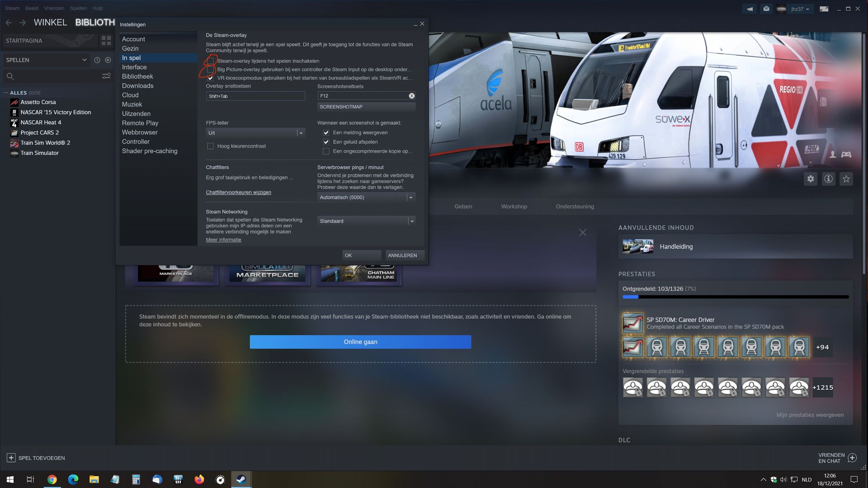The width and height of the screenshot is (868, 488).
Task: Click the game settings gear icon
Action: 811,179
